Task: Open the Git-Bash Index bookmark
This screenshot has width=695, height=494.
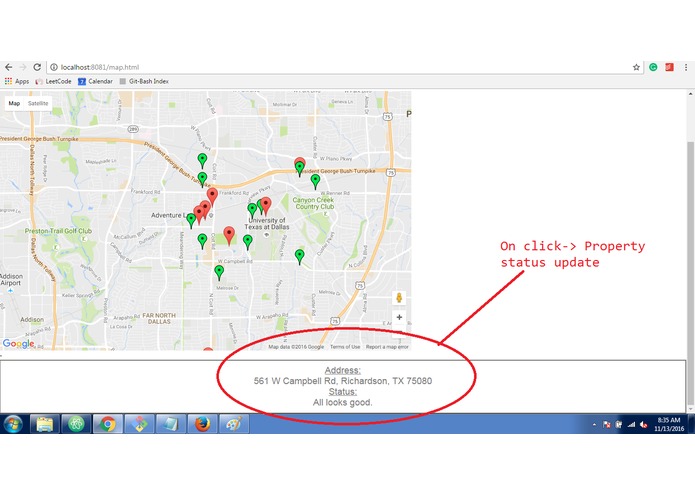Action: coord(144,82)
